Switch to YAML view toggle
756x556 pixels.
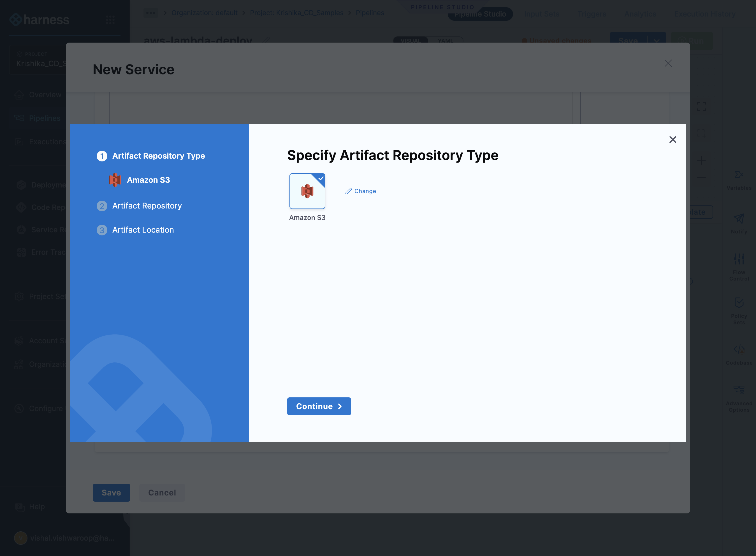pos(445,41)
